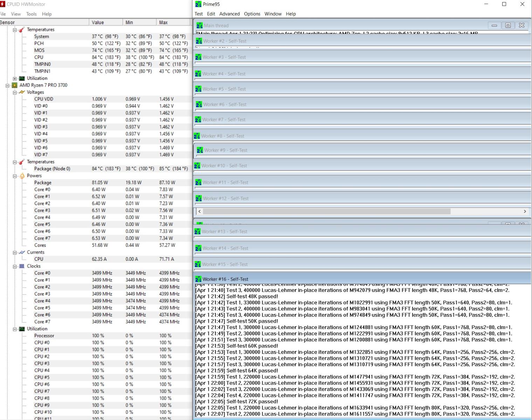
Task: Open the Tools menu in HWMonitor
Action: point(31,14)
